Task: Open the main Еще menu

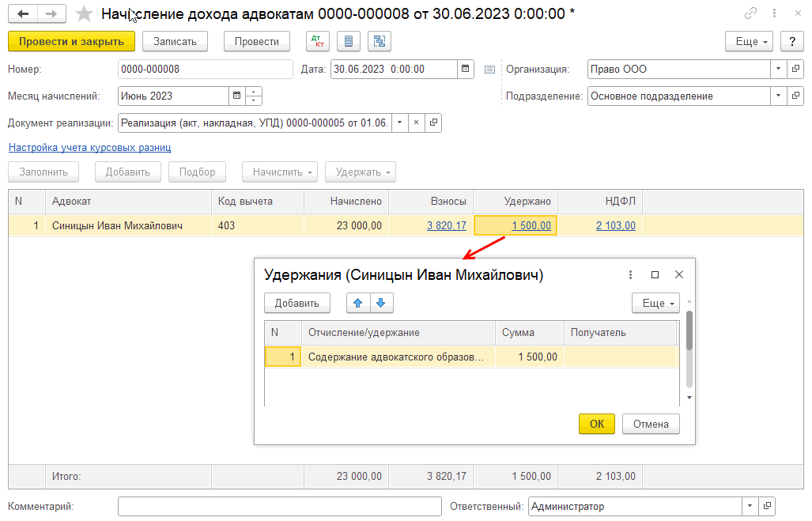Action: coord(748,41)
